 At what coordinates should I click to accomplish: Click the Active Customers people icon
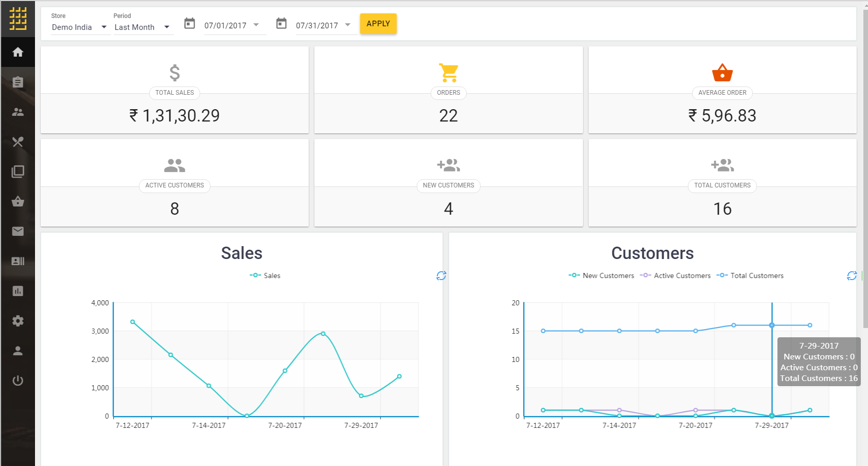(x=175, y=165)
